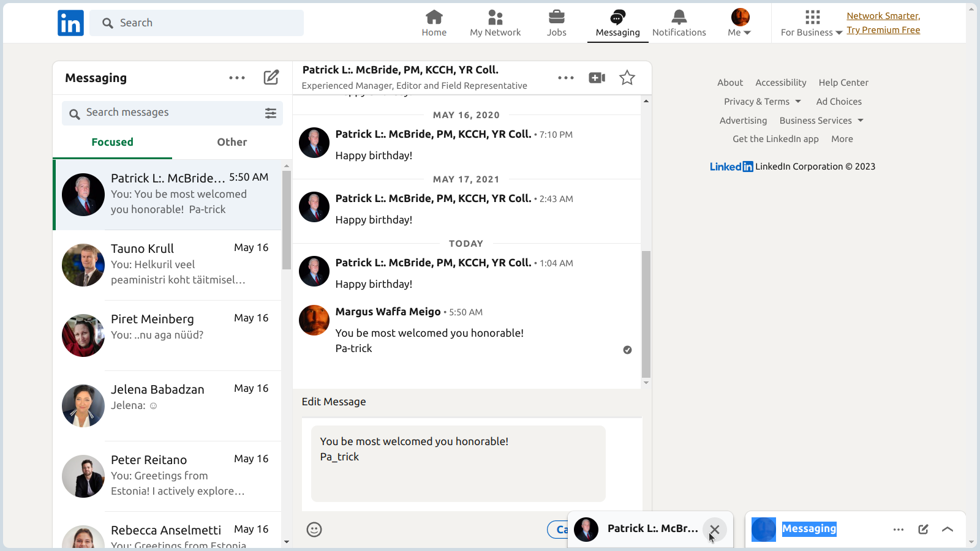The image size is (980, 551).
Task: Click the More footer link
Action: [842, 139]
